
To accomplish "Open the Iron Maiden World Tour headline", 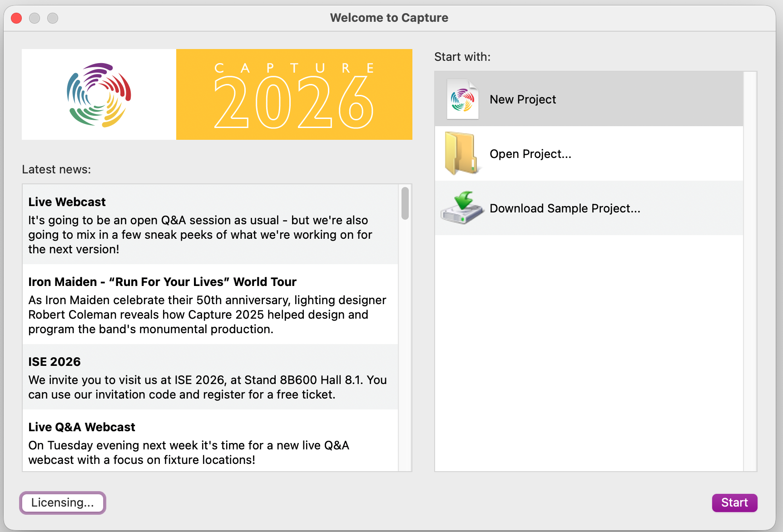I will [x=162, y=282].
